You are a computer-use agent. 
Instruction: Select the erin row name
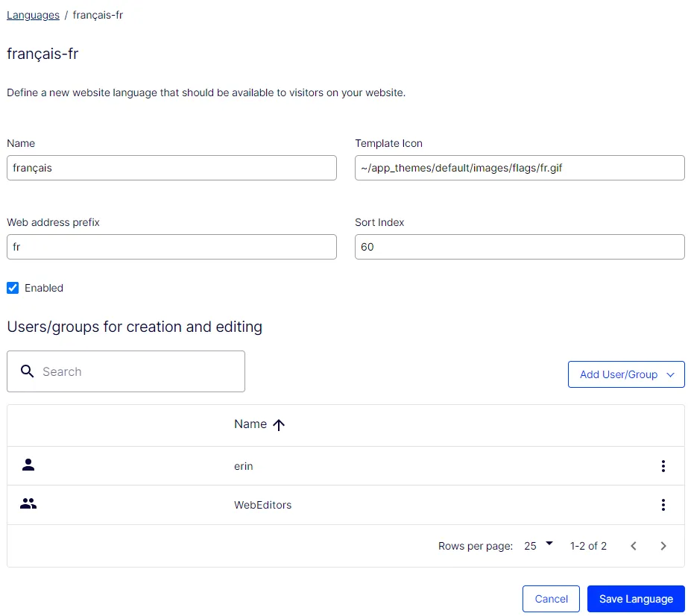point(244,466)
